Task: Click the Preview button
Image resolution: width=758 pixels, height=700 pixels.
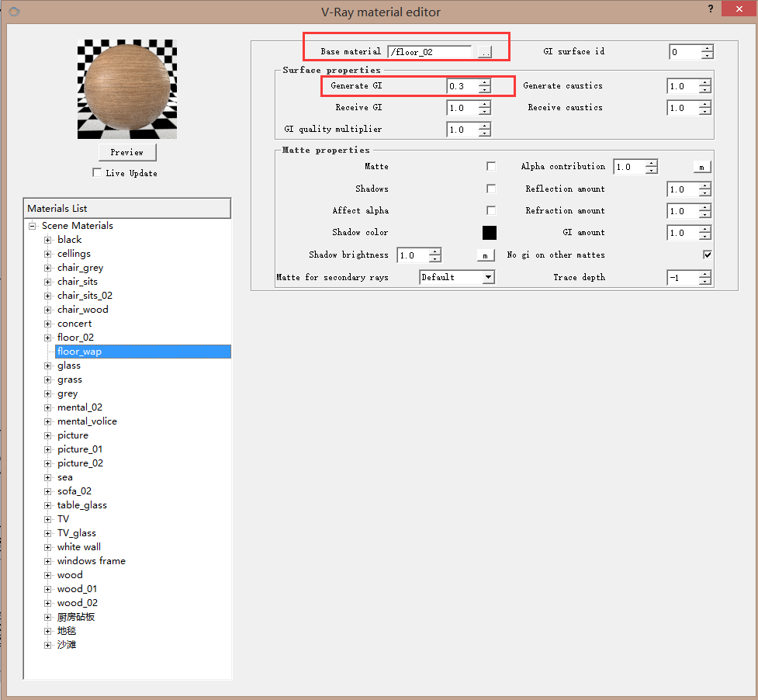Action: click(127, 152)
